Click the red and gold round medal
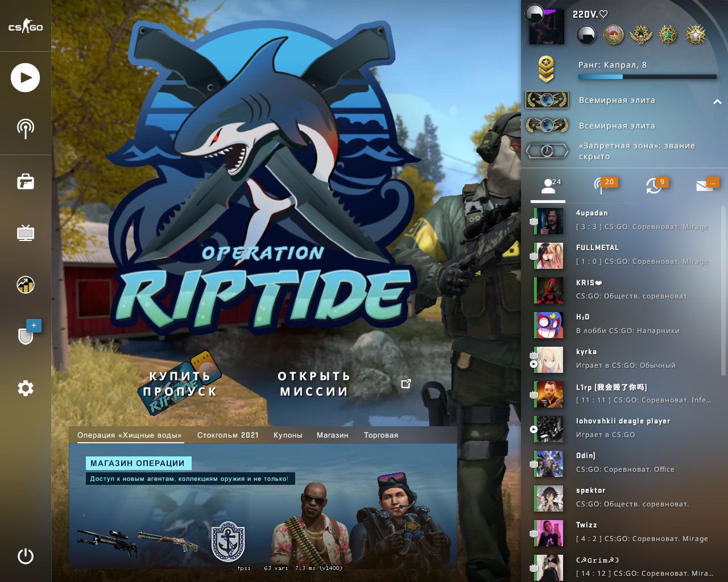The image size is (728, 582). tap(614, 35)
